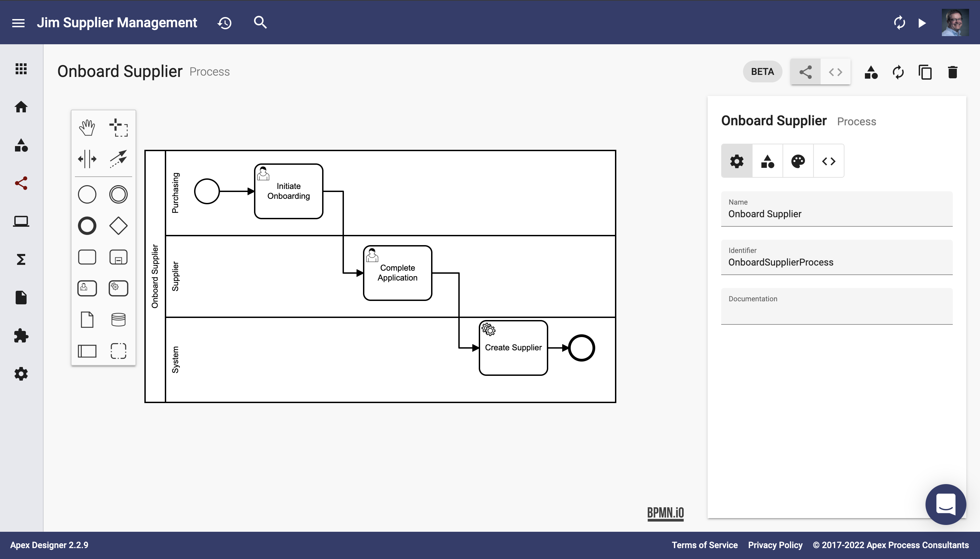Click the BETA chip
The height and width of the screenshot is (559, 980).
click(x=762, y=72)
